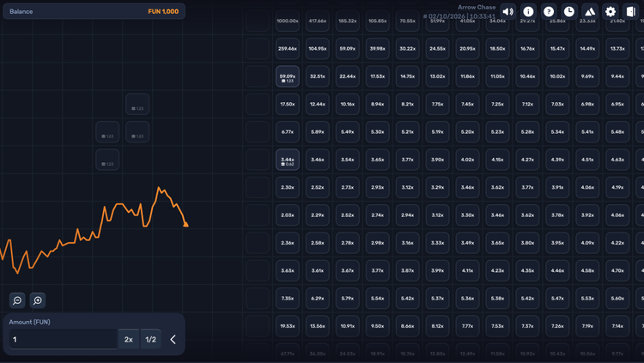Open the settings gear icon

(611, 11)
